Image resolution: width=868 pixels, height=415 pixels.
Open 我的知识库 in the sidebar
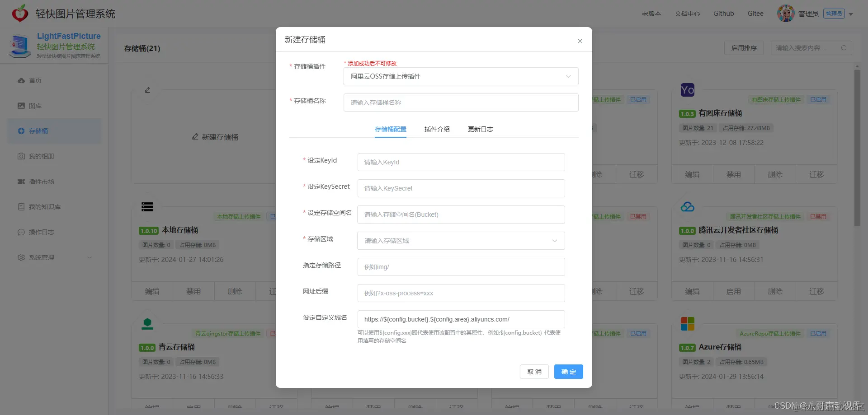(x=54, y=207)
